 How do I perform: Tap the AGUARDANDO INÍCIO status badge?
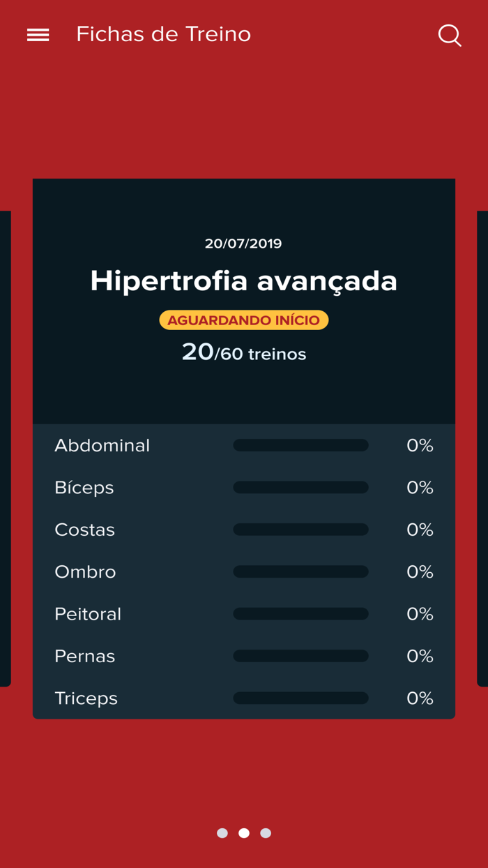244,320
